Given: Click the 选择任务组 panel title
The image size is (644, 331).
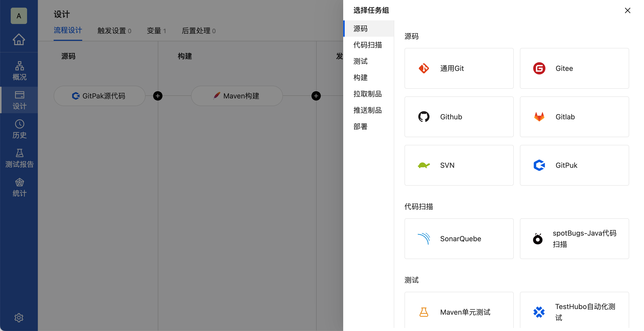Looking at the screenshot, I should pos(371,10).
